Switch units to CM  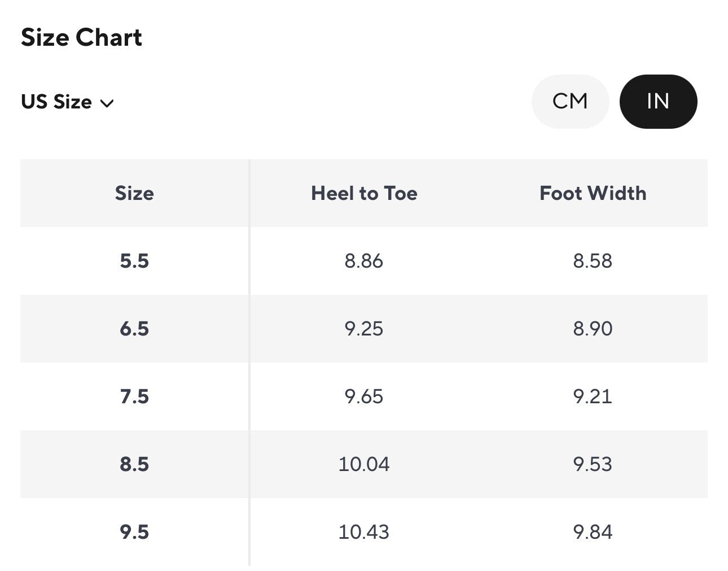(570, 102)
